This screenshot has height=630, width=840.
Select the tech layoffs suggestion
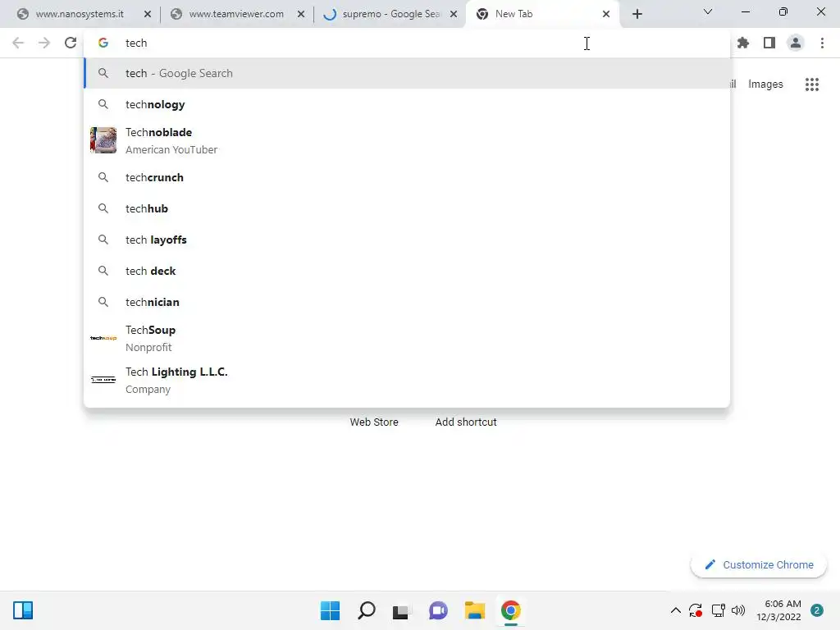click(407, 240)
